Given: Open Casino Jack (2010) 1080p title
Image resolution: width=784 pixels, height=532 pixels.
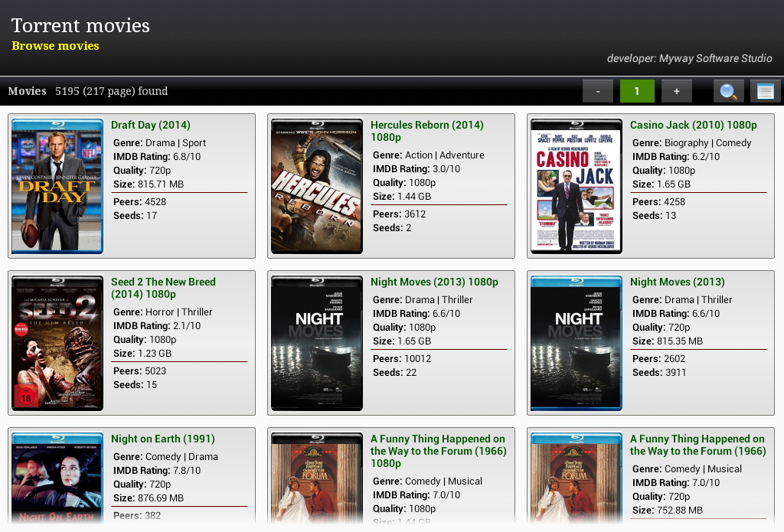Looking at the screenshot, I should [694, 125].
